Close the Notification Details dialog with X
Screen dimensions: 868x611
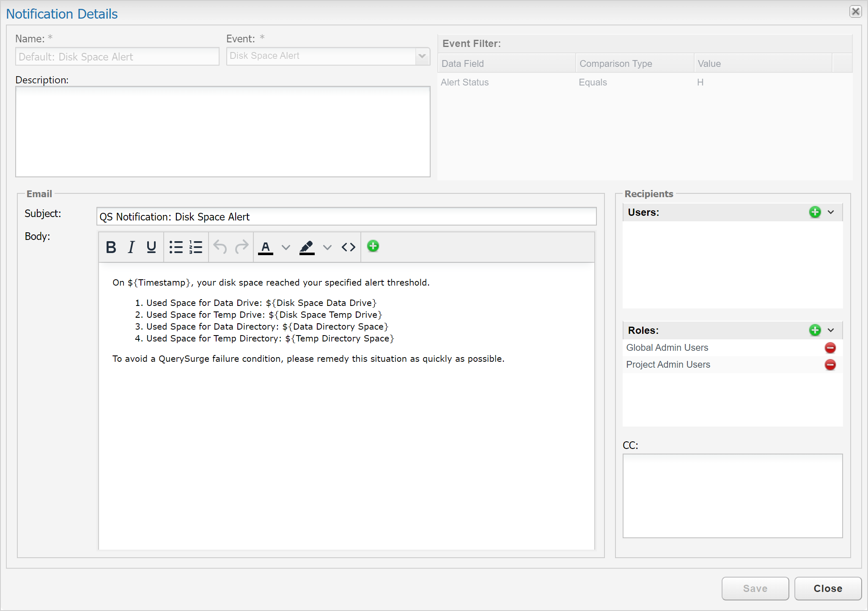coord(855,11)
